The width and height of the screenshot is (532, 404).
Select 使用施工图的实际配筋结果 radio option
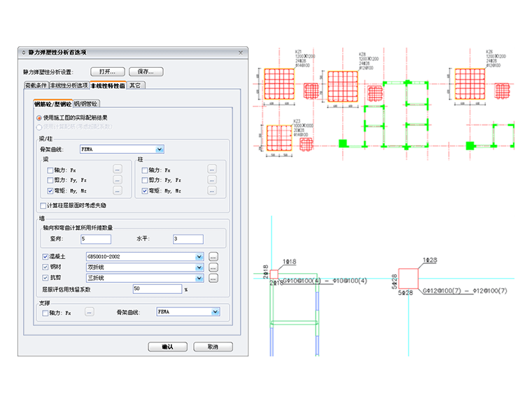[x=39, y=118]
